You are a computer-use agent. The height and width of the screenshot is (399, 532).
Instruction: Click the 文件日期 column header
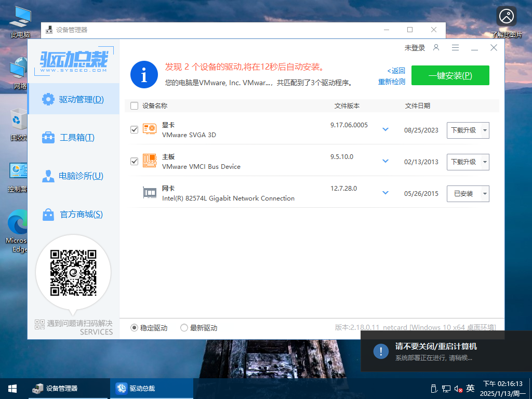417,106
